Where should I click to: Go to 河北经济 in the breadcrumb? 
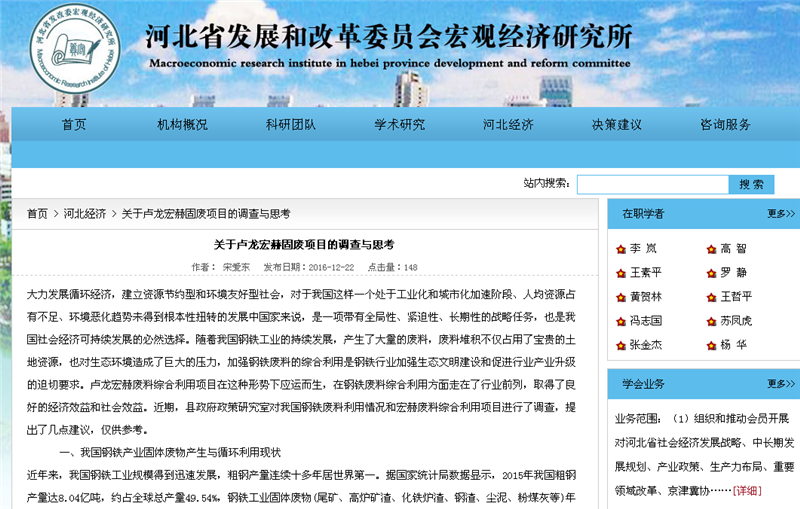tap(85, 214)
